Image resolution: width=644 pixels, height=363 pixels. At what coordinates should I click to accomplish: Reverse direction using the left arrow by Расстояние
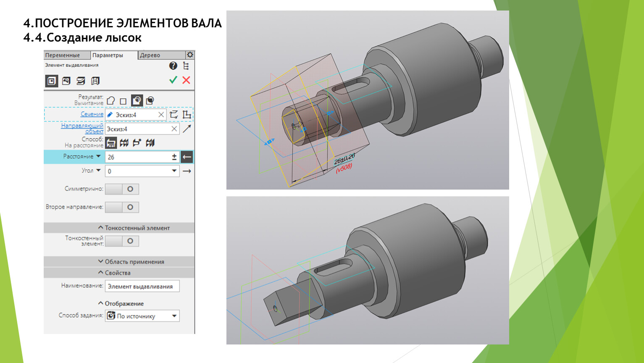(187, 157)
